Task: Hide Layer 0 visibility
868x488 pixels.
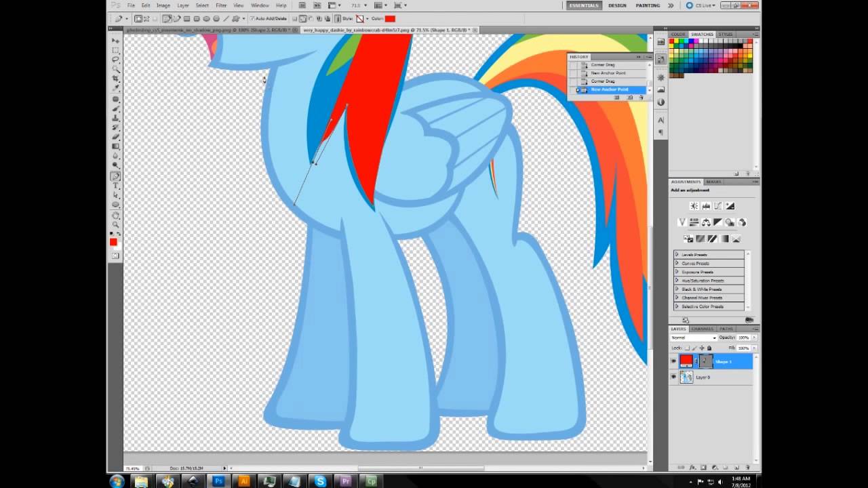Action: pyautogui.click(x=673, y=377)
